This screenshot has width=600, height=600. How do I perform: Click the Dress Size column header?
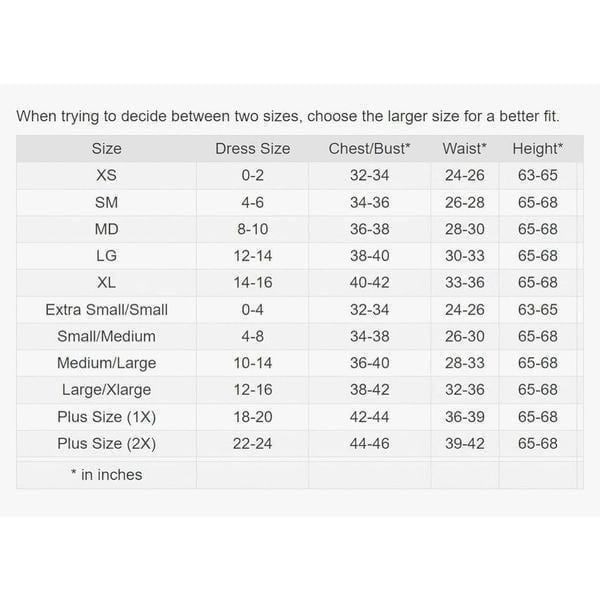[253, 148]
